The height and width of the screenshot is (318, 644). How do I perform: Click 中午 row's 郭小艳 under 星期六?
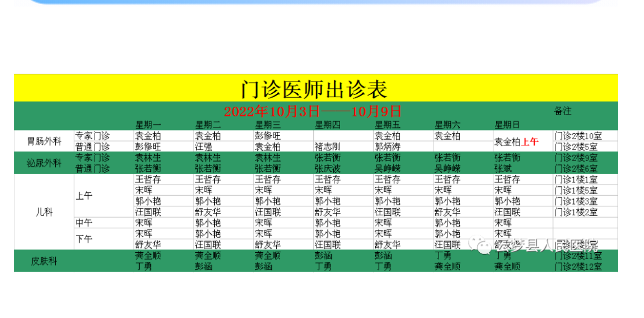coord(448,223)
